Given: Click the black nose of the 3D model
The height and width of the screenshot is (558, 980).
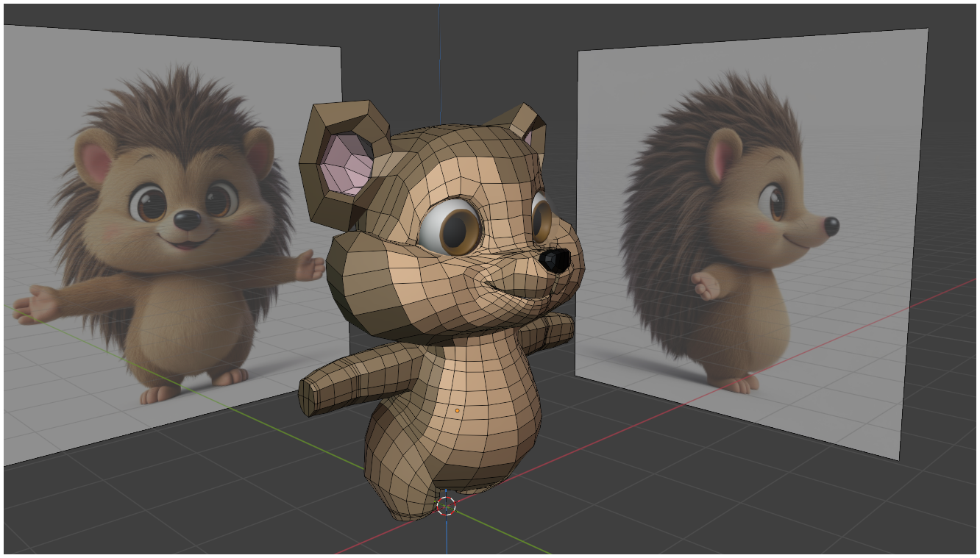Looking at the screenshot, I should click(x=554, y=260).
